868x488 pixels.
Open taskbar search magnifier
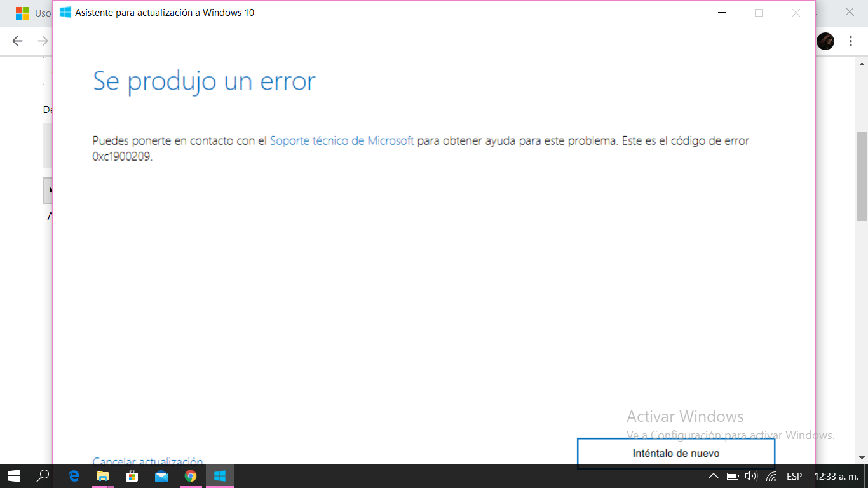(x=43, y=476)
